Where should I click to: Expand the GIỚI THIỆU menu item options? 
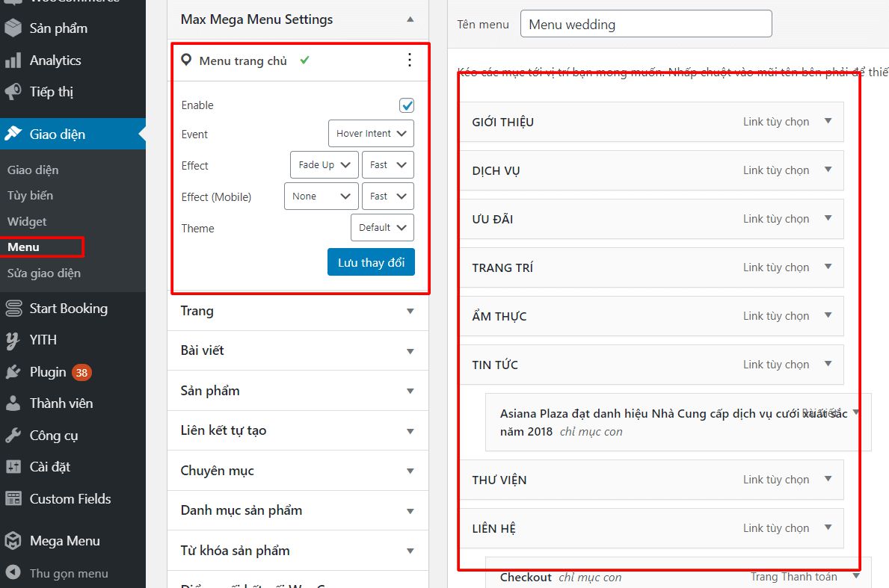(x=828, y=121)
